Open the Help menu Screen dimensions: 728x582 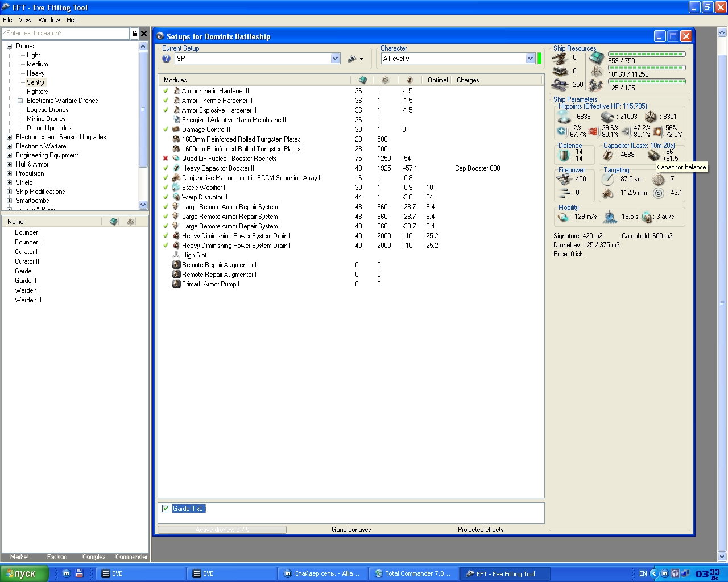tap(73, 20)
